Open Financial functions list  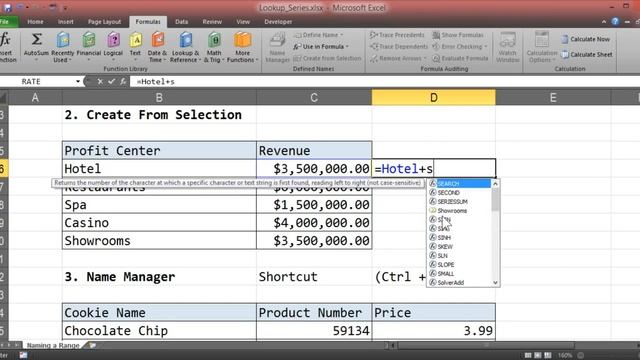[x=89, y=47]
